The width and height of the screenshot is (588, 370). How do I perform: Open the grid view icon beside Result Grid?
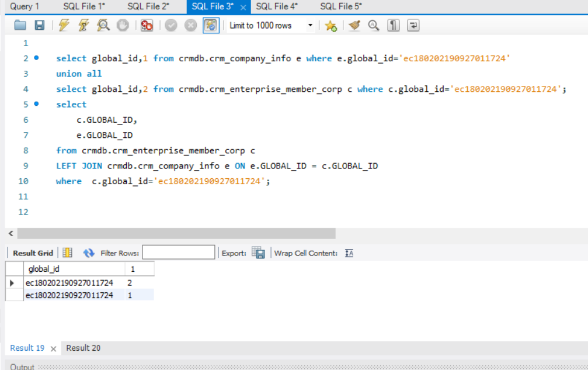[68, 253]
